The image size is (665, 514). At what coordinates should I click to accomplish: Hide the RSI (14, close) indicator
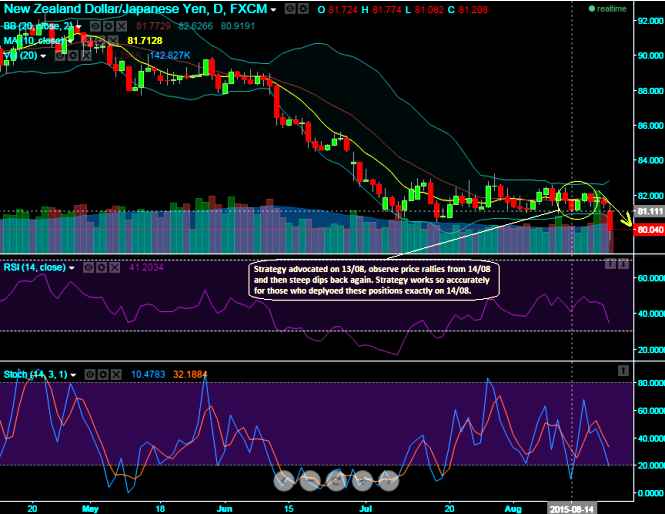(x=88, y=268)
